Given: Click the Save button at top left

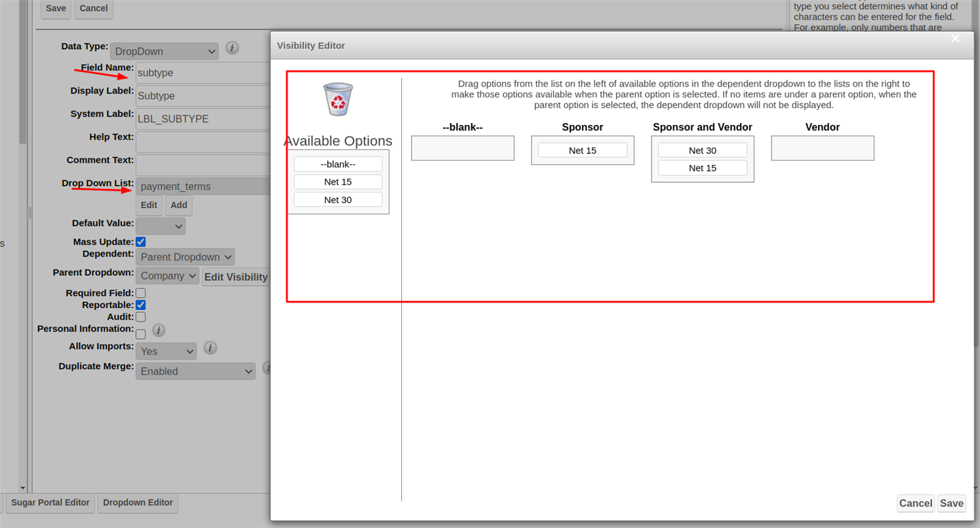Looking at the screenshot, I should (56, 9).
